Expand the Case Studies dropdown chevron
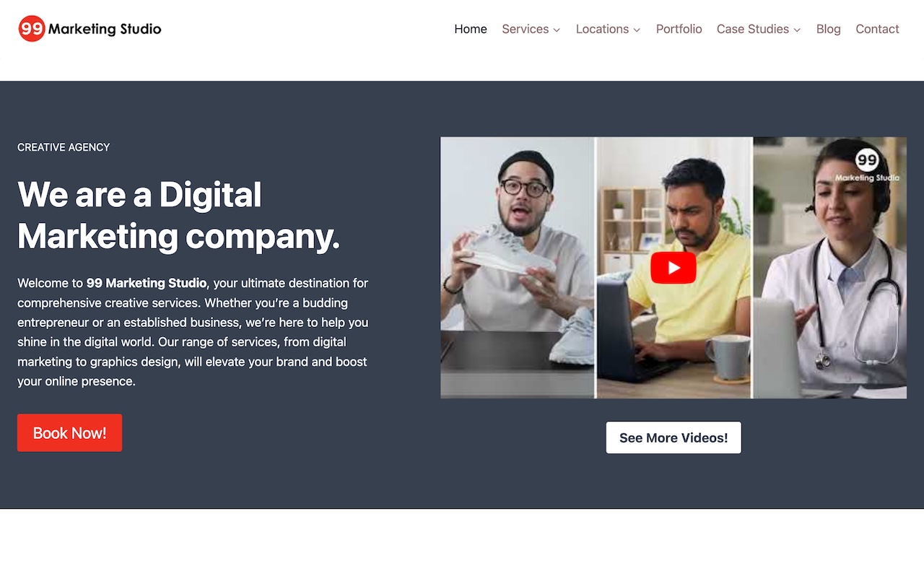Screen dimensions: 924x563 [x=797, y=30]
